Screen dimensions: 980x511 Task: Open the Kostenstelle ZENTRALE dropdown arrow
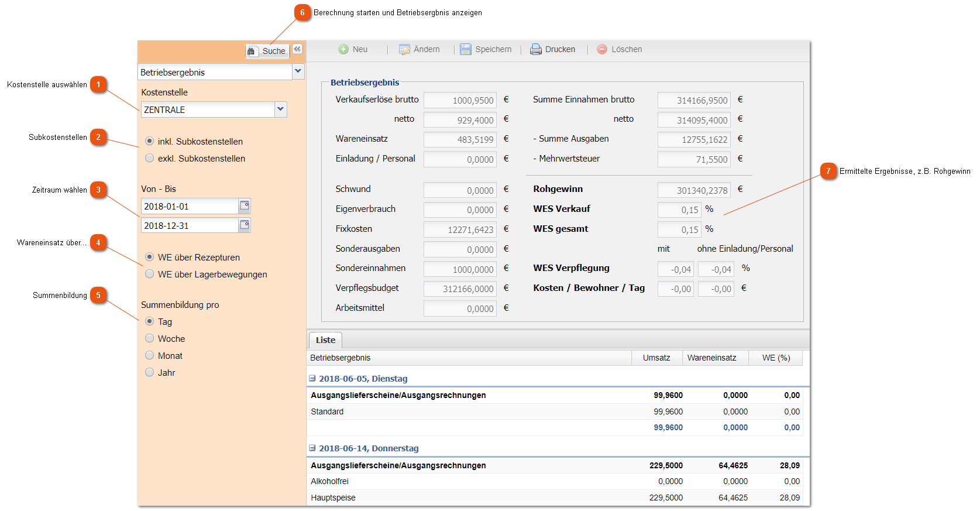[281, 109]
